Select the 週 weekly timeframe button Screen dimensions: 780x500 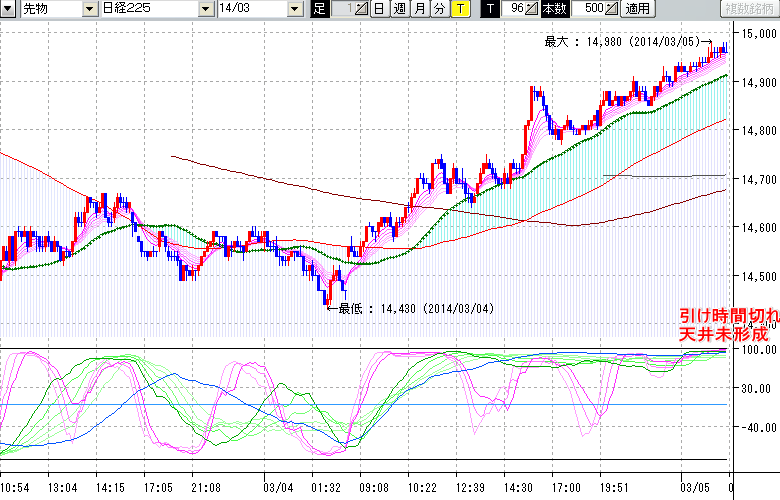(399, 9)
